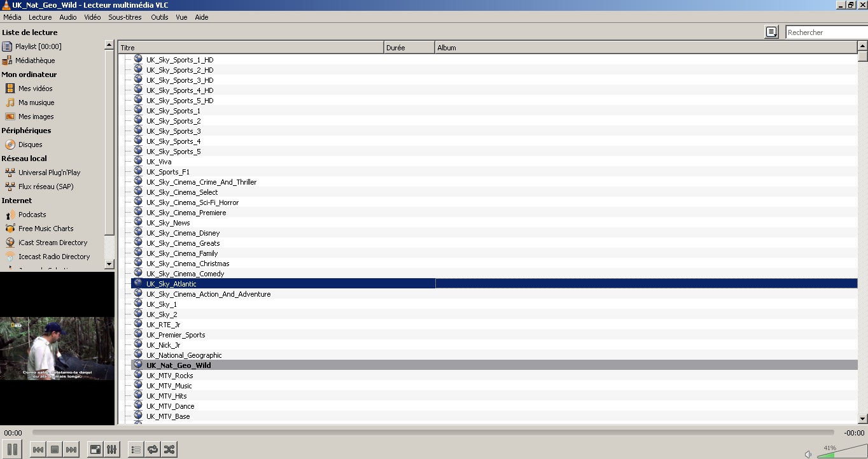This screenshot has width=868, height=459.
Task: Skip to next media item
Action: [x=71, y=449]
